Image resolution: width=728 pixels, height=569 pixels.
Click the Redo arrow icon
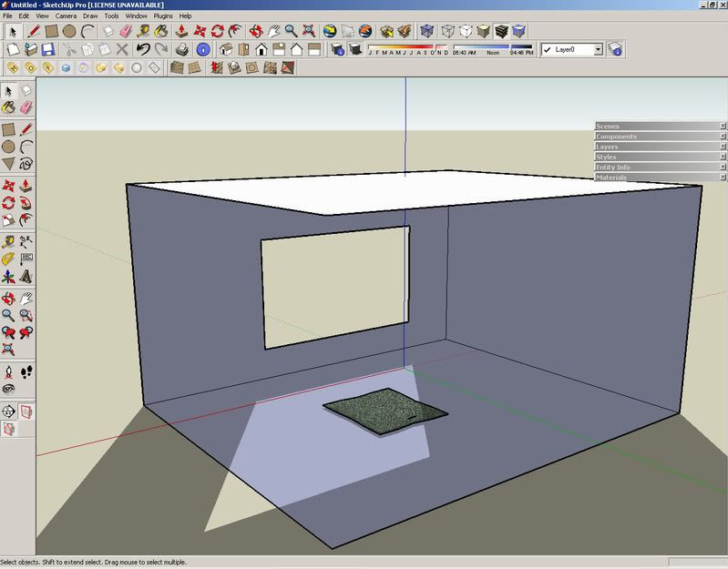click(161, 49)
